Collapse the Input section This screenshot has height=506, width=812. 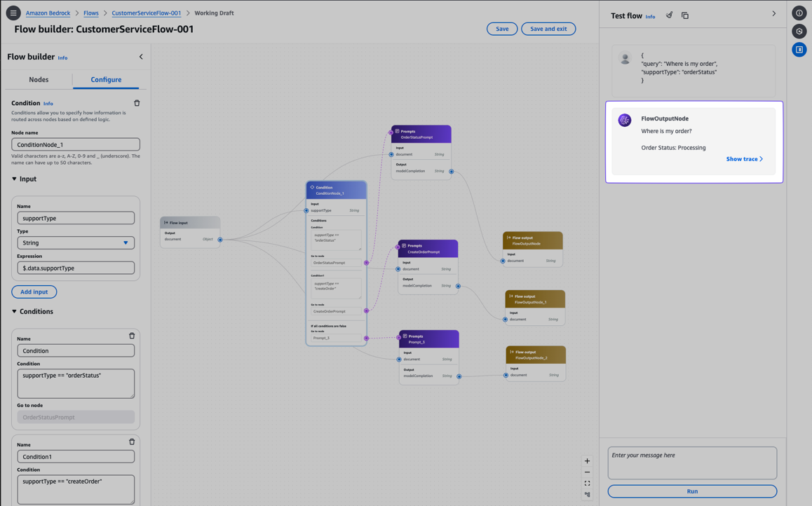[14, 179]
